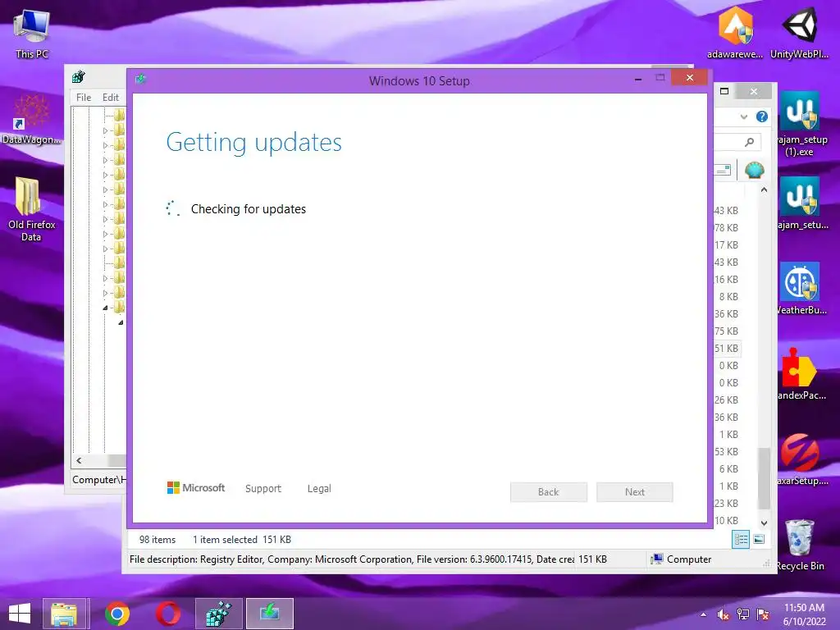840x630 pixels.
Task: Click the 98 items status text
Action: tap(157, 540)
